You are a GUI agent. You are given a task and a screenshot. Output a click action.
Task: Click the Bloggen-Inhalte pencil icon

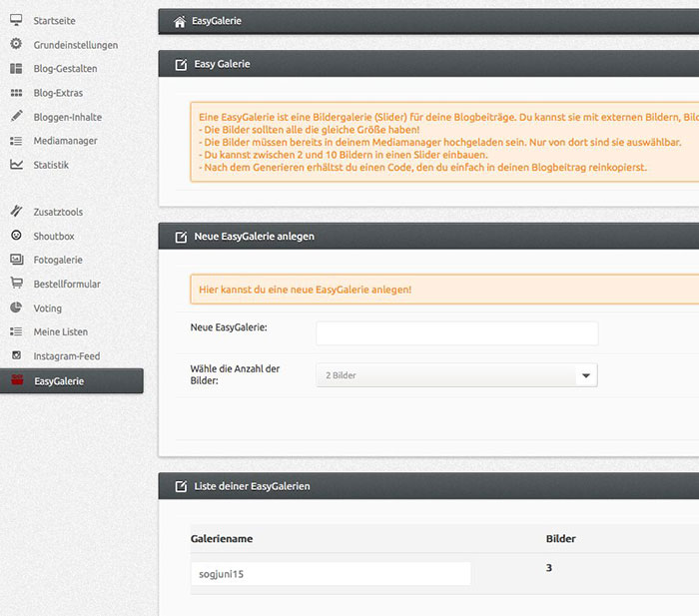tap(17, 116)
